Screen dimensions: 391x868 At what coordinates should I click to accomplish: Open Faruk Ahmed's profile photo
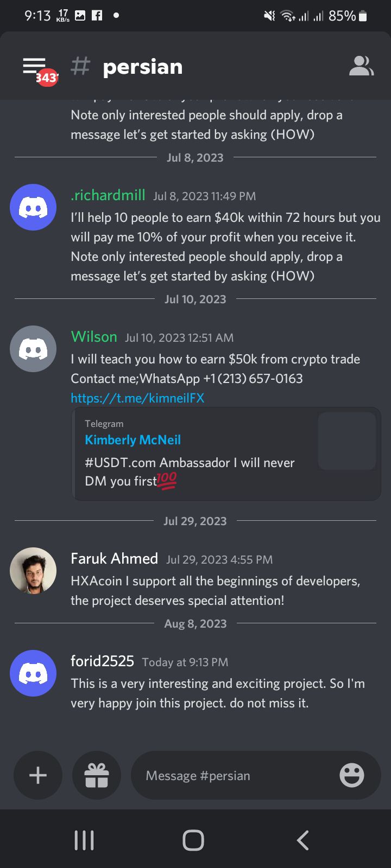click(x=33, y=571)
